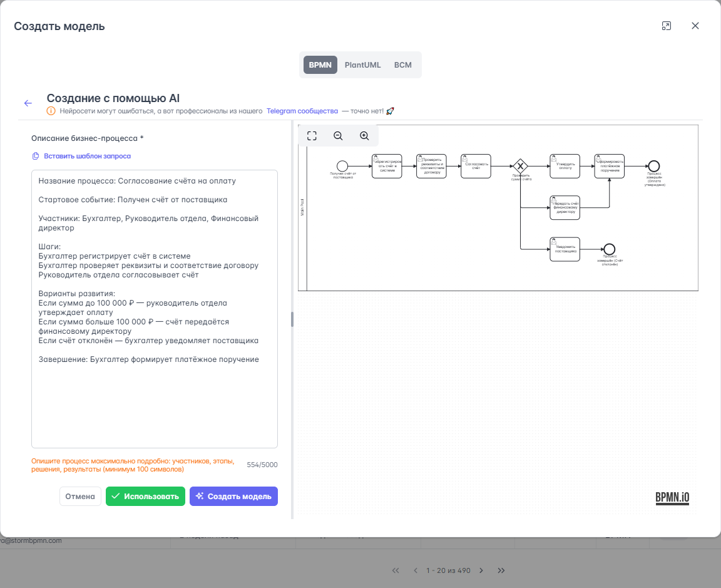Select the end event 'Счёт отклонён'
The width and height of the screenshot is (721, 588).
coord(609,249)
